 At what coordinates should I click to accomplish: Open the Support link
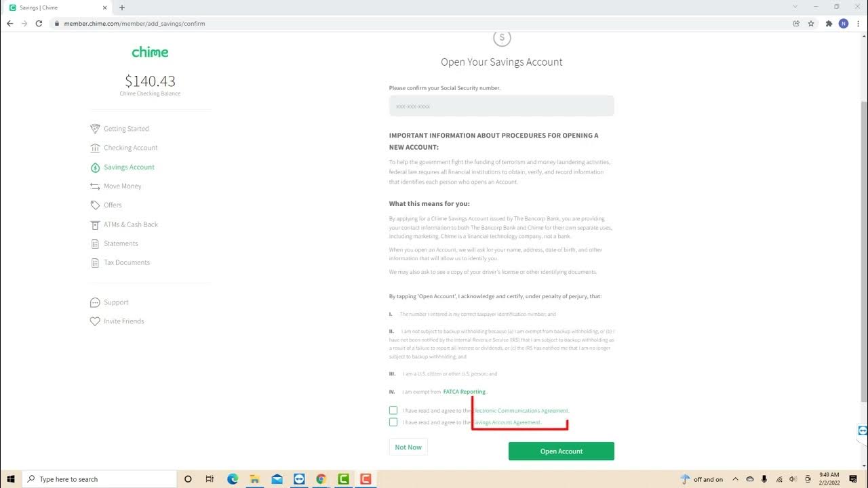(x=116, y=302)
